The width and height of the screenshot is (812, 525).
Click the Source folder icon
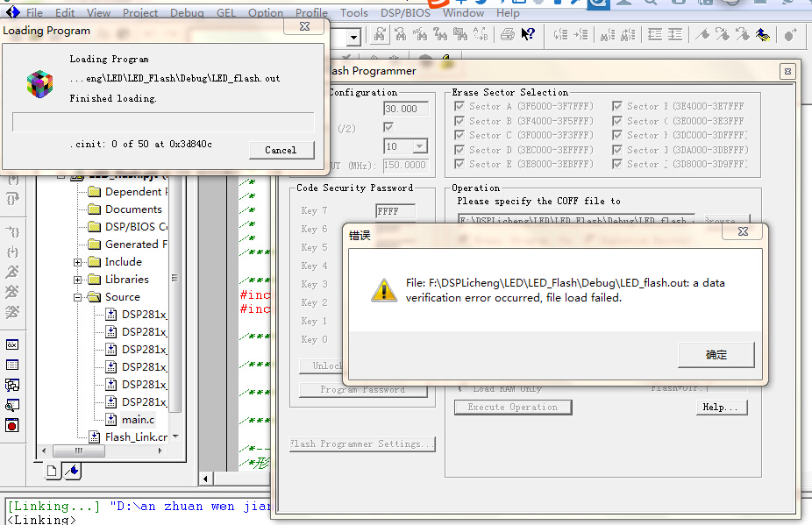coord(94,296)
